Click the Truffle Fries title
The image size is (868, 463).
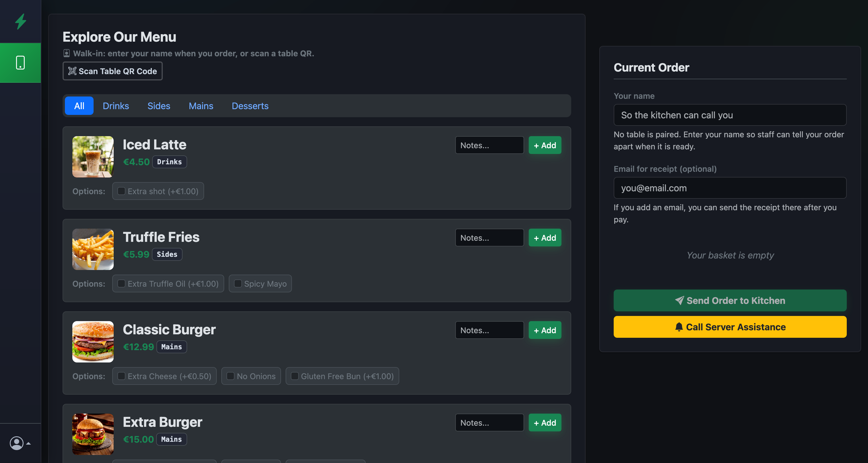[x=161, y=237]
